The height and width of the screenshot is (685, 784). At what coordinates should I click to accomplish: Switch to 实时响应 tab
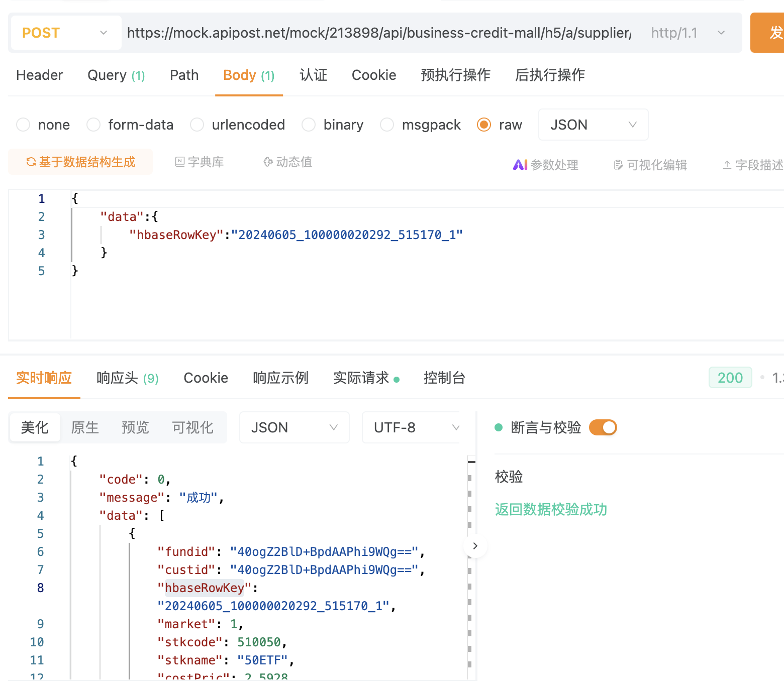44,378
